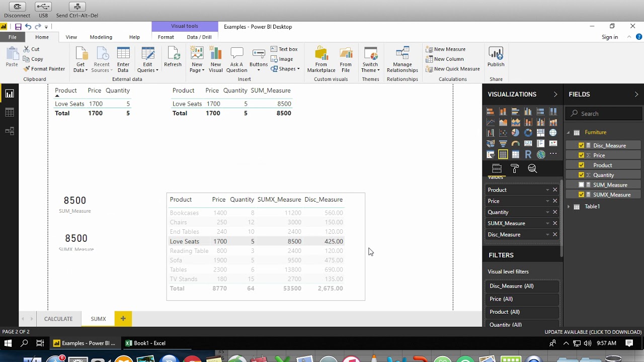Screen dimensions: 644x362
Task: Click New Measure in the ribbon
Action: click(446, 49)
